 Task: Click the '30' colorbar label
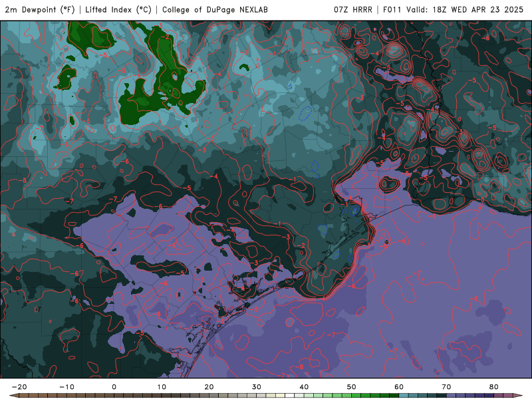coord(257,387)
